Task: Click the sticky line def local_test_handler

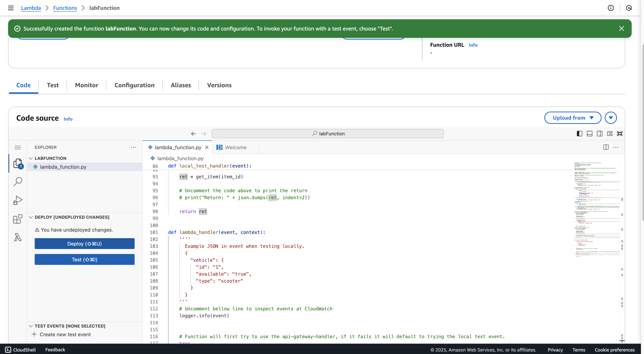Action: coord(210,166)
